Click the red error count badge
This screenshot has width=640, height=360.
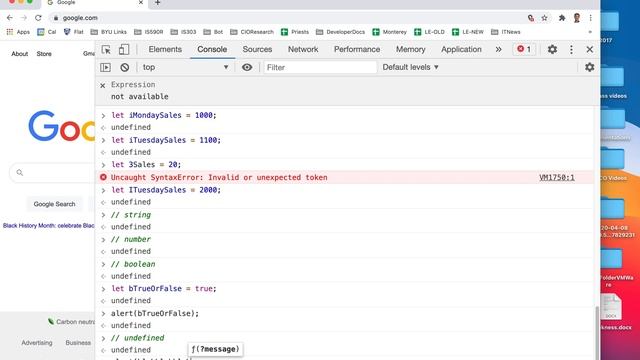click(524, 49)
